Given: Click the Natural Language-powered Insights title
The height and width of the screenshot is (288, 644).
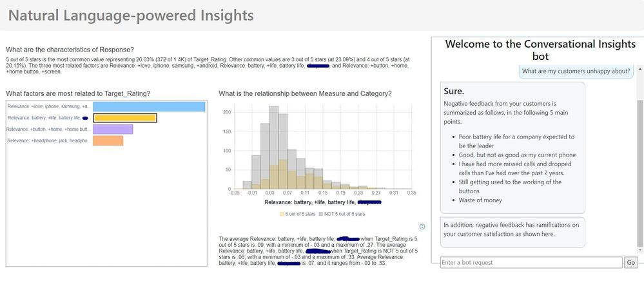Looking at the screenshot, I should pos(131,15).
